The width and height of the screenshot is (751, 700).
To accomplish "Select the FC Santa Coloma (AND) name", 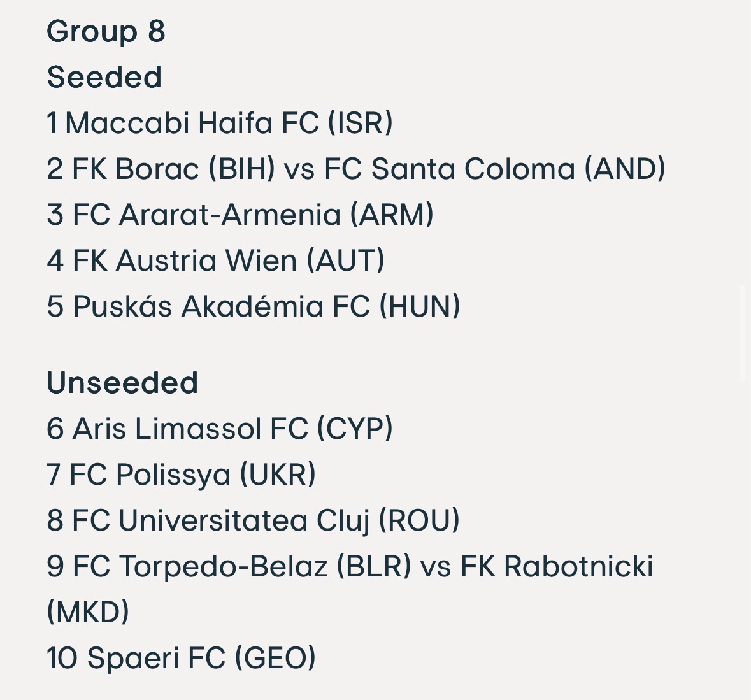I will [x=495, y=169].
